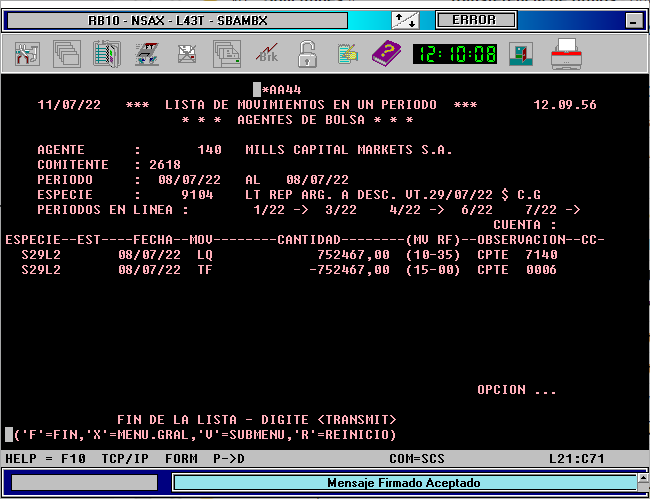Click 'FIN DE LA LISTA - DIGITE <TRANSMIT>' message
The width and height of the screenshot is (650, 499).
[257, 420]
